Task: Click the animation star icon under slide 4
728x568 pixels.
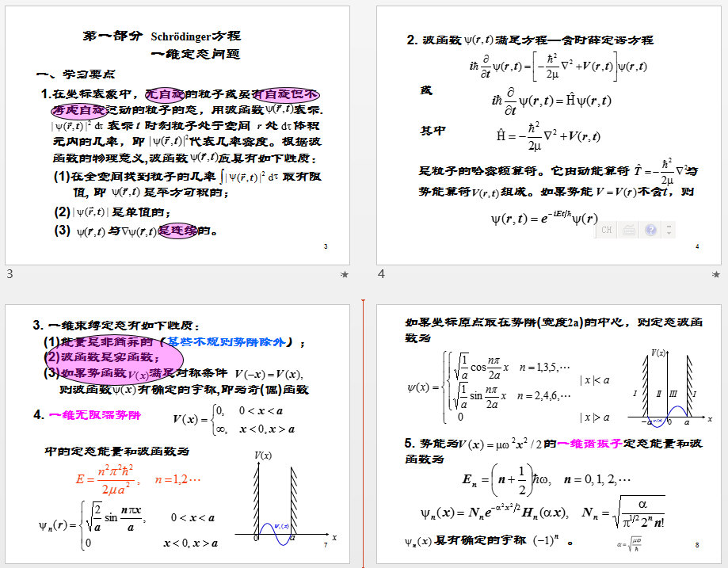Action: click(x=716, y=274)
